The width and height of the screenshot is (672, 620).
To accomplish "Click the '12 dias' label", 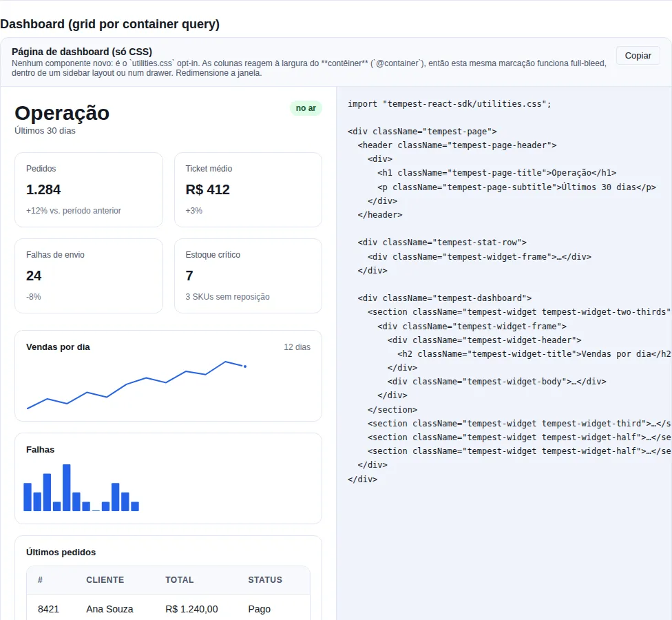I will 297,347.
